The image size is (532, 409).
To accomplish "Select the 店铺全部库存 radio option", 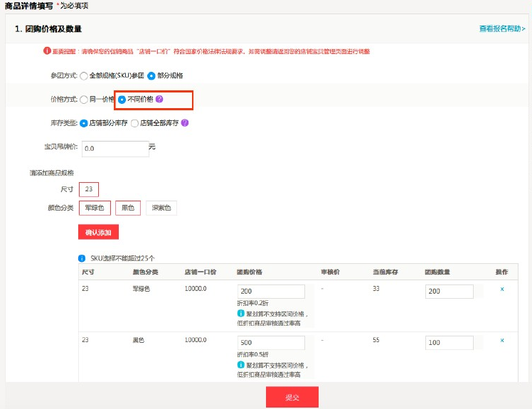I will click(134, 123).
